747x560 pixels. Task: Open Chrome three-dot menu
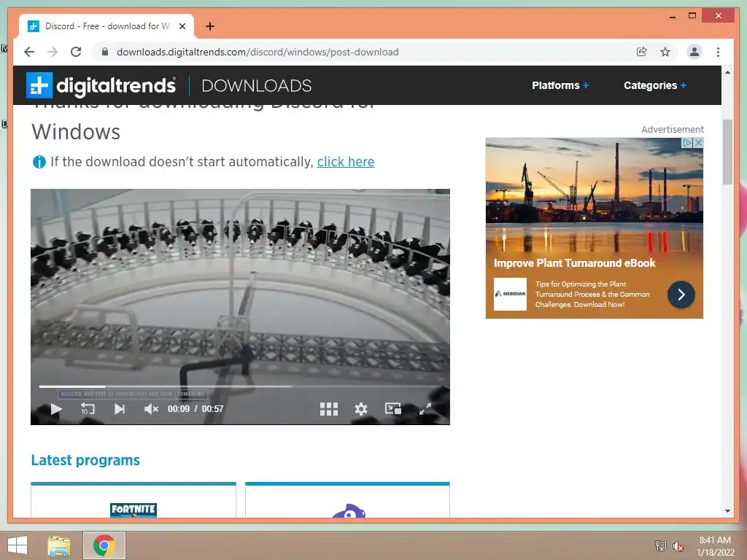(718, 52)
